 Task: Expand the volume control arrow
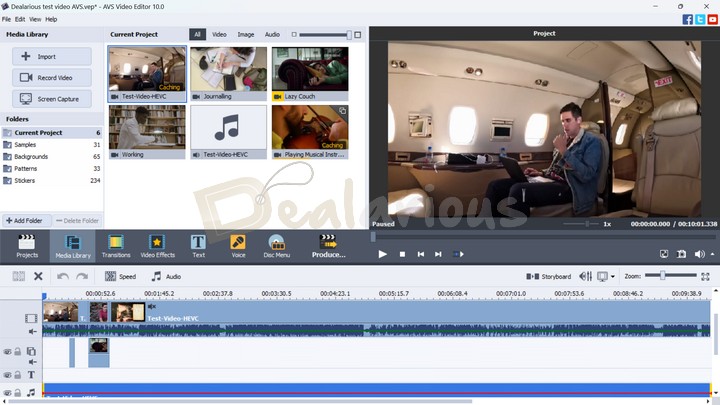pyautogui.click(x=712, y=254)
